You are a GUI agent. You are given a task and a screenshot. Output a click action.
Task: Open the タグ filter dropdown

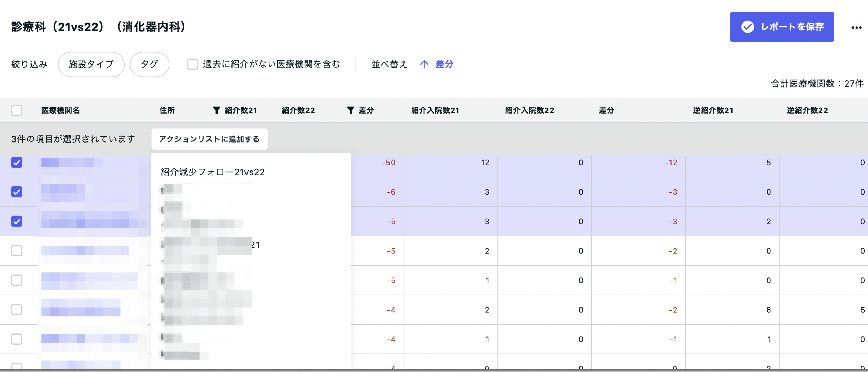[149, 64]
